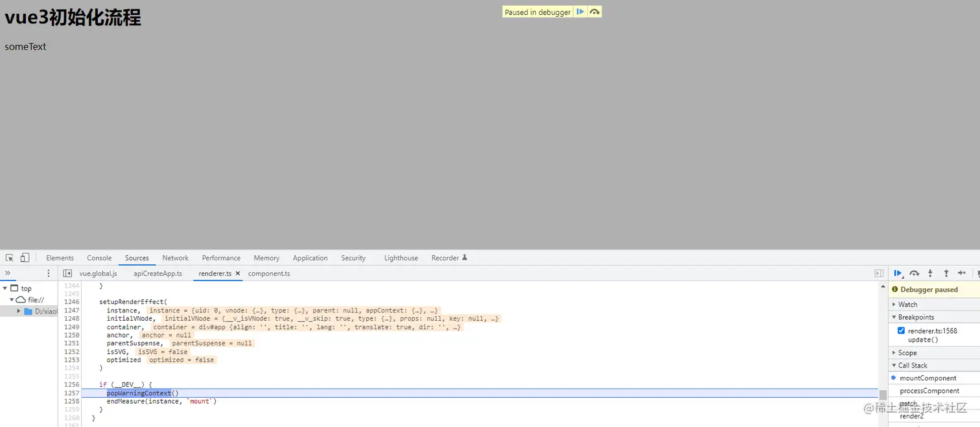Step over the next function call
980x427 pixels.
pyautogui.click(x=914, y=273)
